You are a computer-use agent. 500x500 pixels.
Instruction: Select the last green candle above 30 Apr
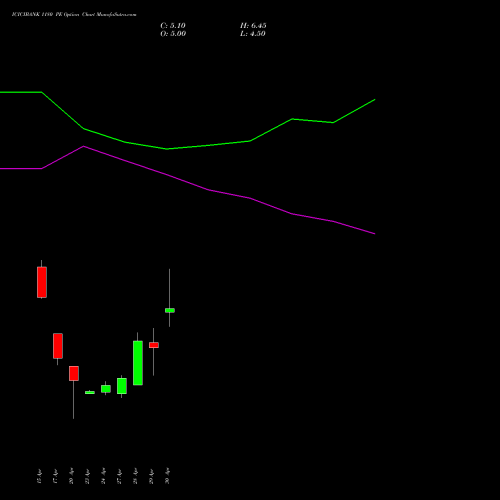[170, 310]
